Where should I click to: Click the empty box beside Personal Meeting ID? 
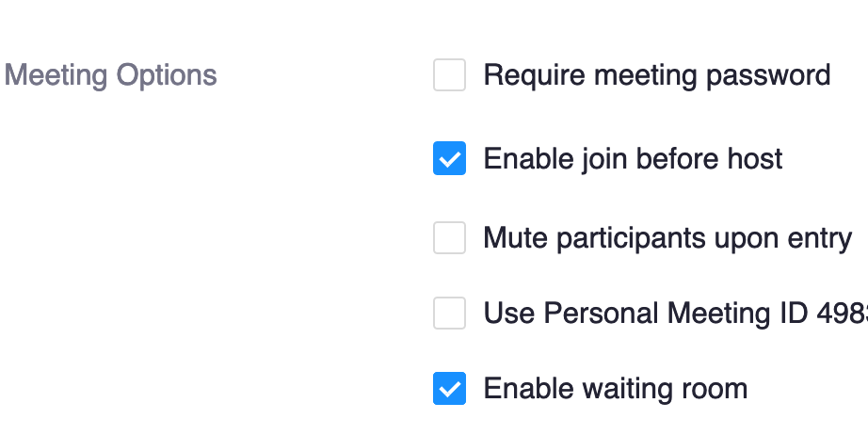449,313
